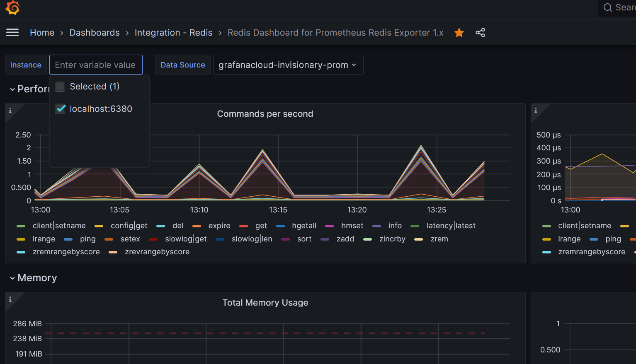Click the Data Source label button
Screen dimensions: 636x364
[182, 65]
